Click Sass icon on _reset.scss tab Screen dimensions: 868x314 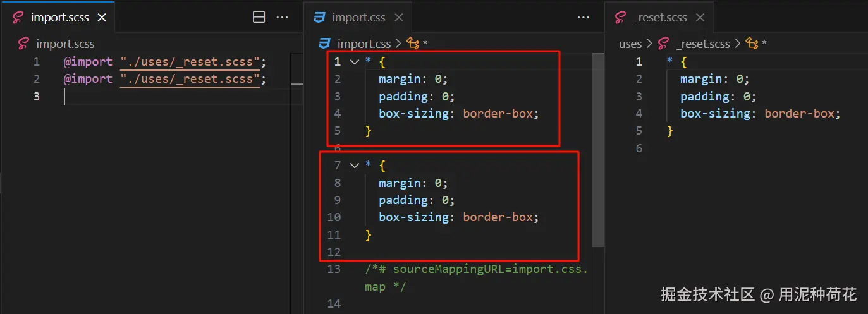[x=621, y=18]
